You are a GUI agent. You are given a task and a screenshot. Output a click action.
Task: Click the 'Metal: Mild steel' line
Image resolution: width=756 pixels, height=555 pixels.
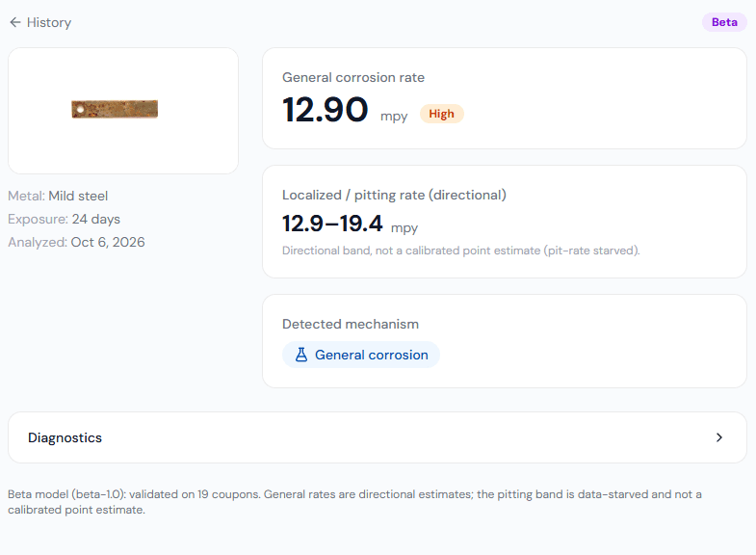(x=58, y=196)
